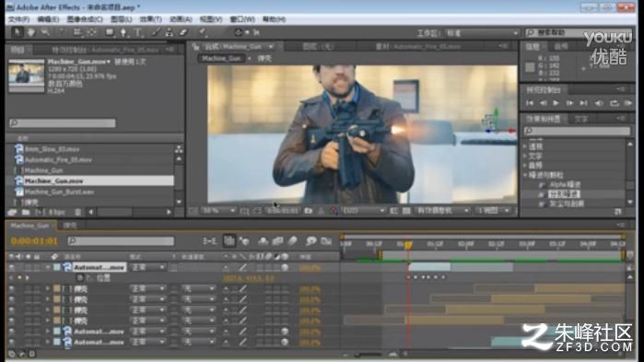Select the Zoom magnifier tool
644x362 pixels.
pyautogui.click(x=45, y=32)
